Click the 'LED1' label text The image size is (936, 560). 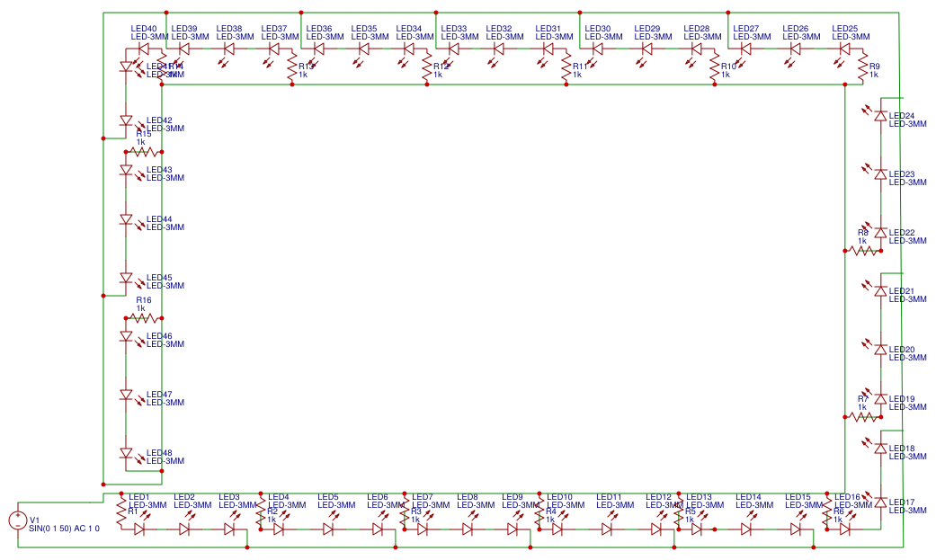(x=139, y=497)
